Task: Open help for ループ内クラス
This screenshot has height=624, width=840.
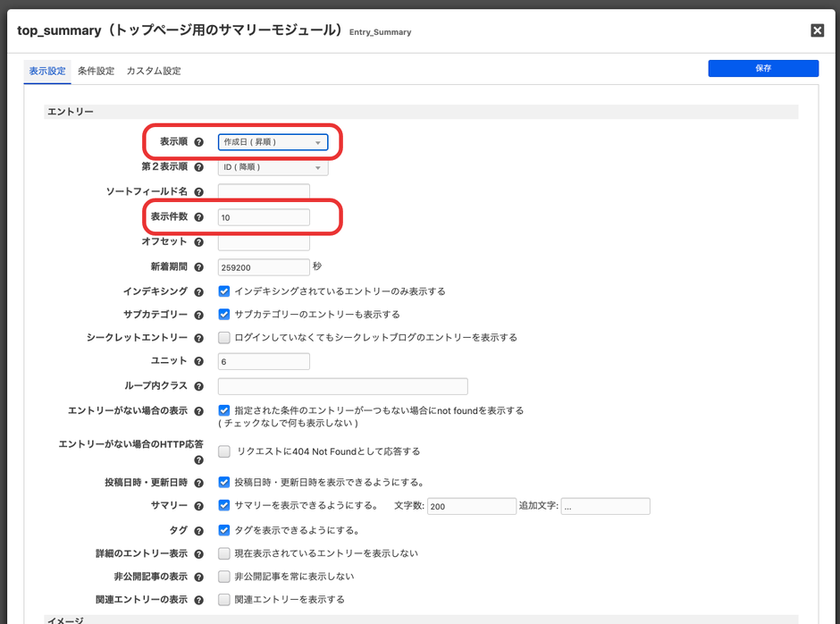Action: point(199,385)
